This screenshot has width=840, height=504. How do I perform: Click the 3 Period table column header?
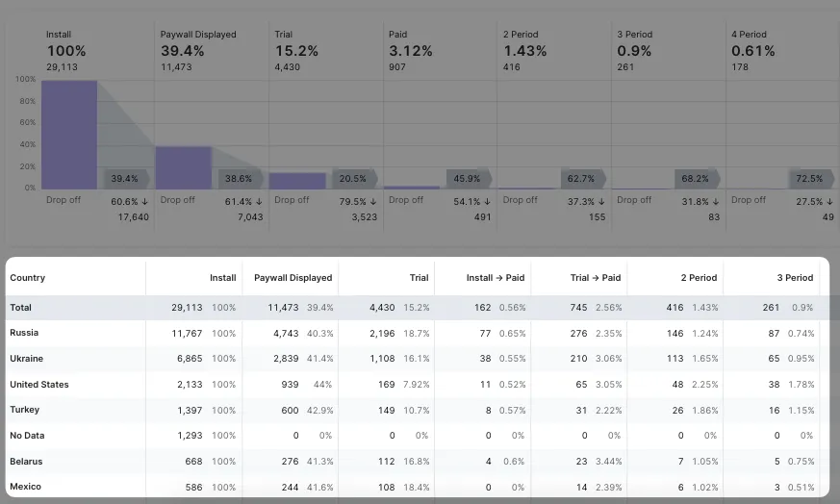click(794, 278)
